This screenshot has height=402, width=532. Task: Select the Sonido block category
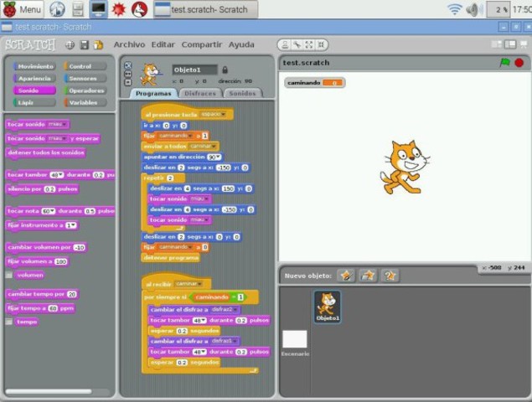tap(34, 90)
